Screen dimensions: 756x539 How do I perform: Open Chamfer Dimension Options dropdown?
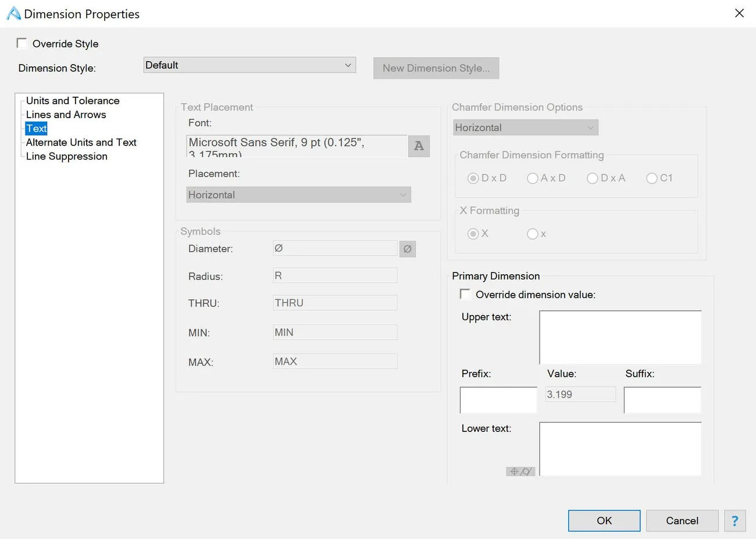(526, 127)
